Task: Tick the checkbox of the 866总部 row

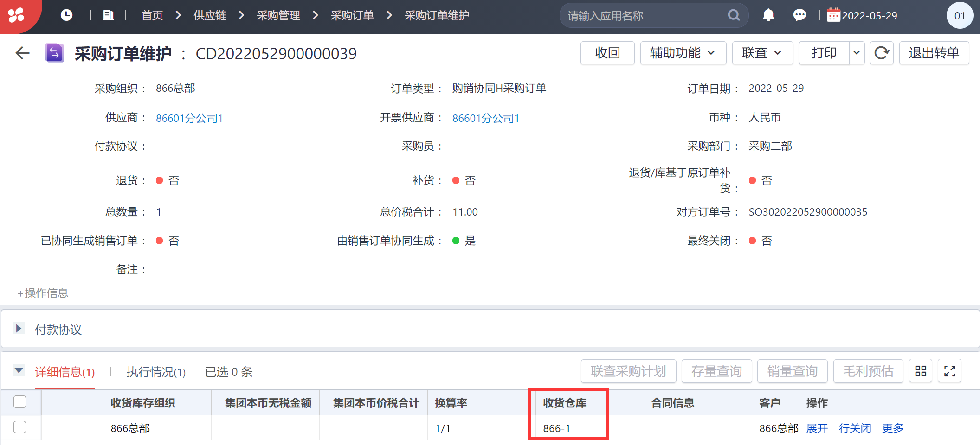Action: tap(20, 427)
